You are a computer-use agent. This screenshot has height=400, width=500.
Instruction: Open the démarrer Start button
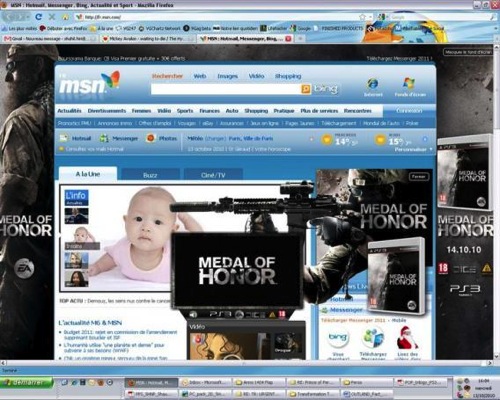click(27, 382)
